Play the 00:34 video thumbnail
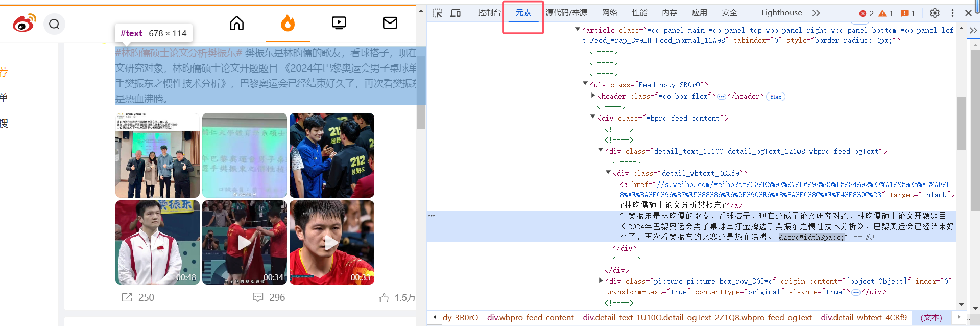The width and height of the screenshot is (980, 326). (245, 242)
